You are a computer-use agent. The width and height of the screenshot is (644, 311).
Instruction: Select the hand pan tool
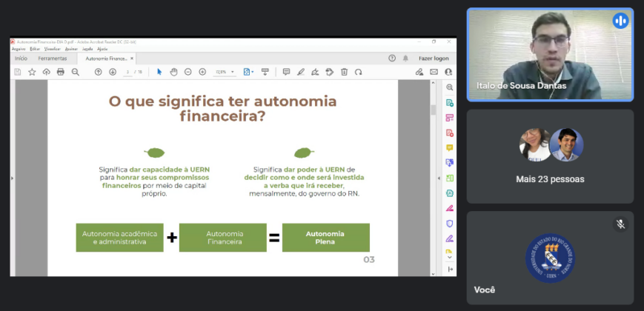(173, 72)
